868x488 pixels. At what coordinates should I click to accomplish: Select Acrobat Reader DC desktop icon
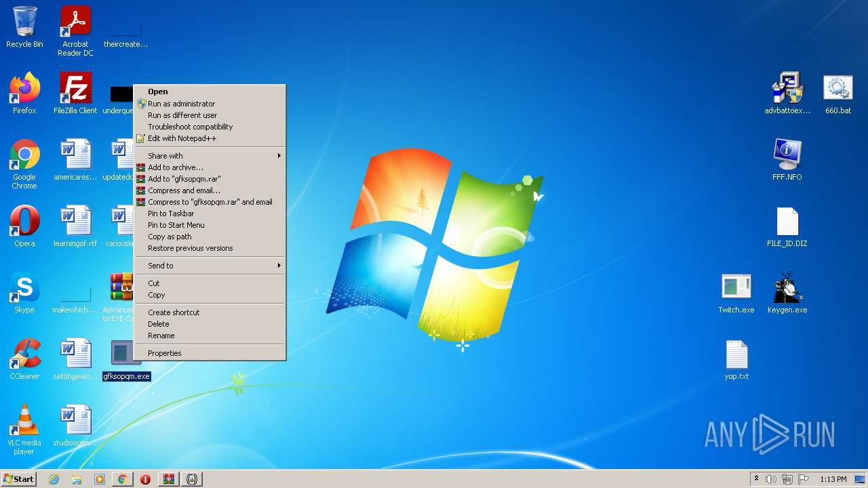pyautogui.click(x=75, y=30)
